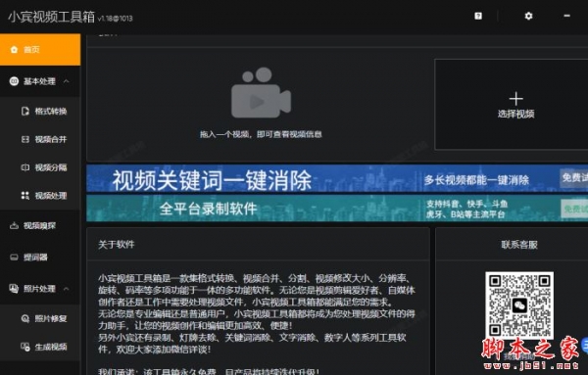Click the free trial button on the teal banner
The width and height of the screenshot is (588, 375).
[x=574, y=209]
